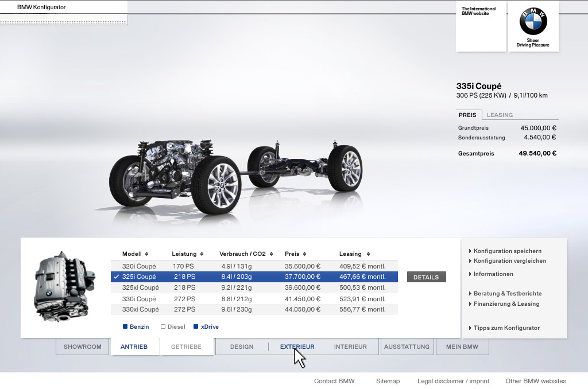Sort table by Leistung column arrows

point(202,254)
